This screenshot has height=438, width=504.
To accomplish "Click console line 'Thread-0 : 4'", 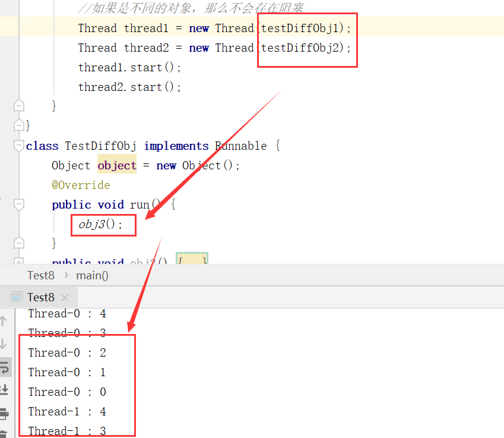I will point(67,313).
